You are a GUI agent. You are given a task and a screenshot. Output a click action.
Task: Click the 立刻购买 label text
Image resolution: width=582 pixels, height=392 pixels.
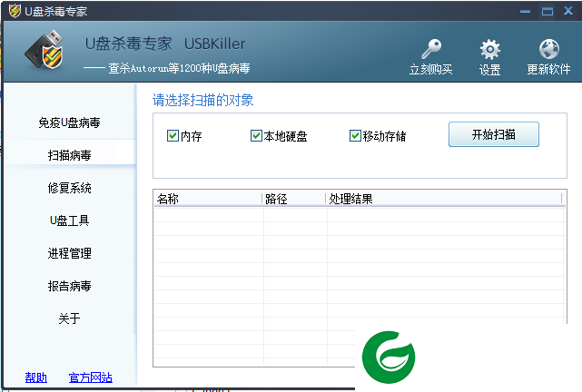[431, 69]
